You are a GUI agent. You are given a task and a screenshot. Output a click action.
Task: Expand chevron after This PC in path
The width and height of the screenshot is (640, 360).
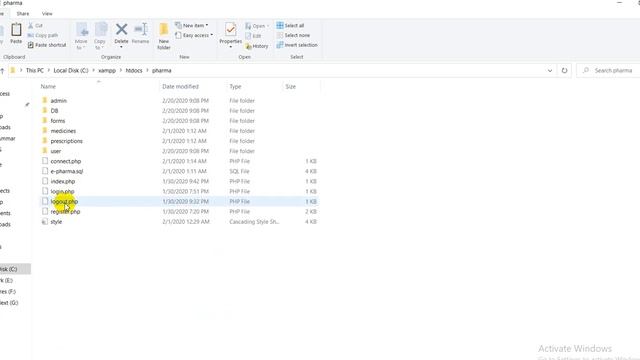click(x=49, y=71)
